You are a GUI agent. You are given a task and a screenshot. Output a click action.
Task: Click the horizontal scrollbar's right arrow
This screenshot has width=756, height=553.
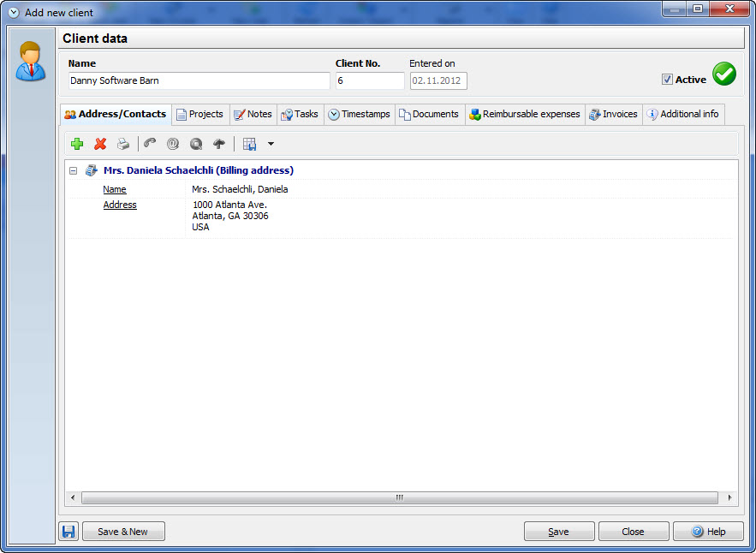[x=729, y=497]
